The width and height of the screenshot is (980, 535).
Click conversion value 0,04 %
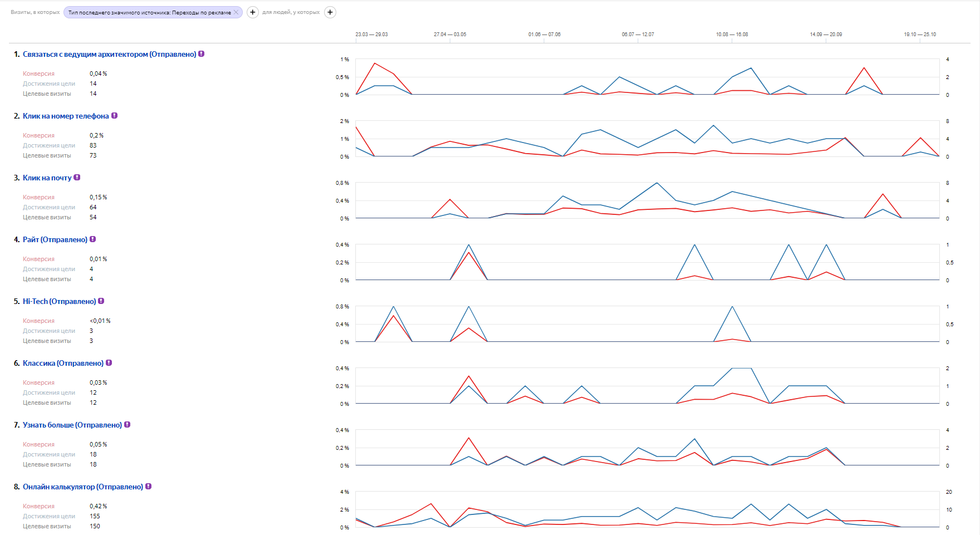98,73
